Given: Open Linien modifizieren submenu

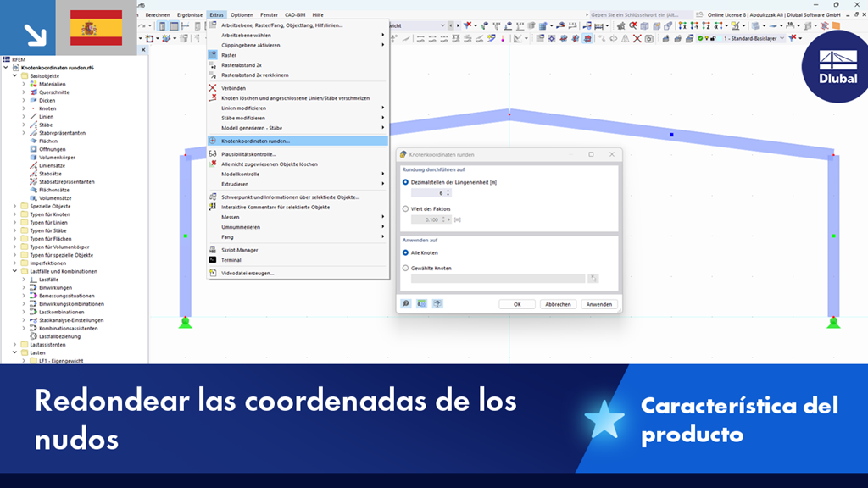Looking at the screenshot, I should [298, 108].
